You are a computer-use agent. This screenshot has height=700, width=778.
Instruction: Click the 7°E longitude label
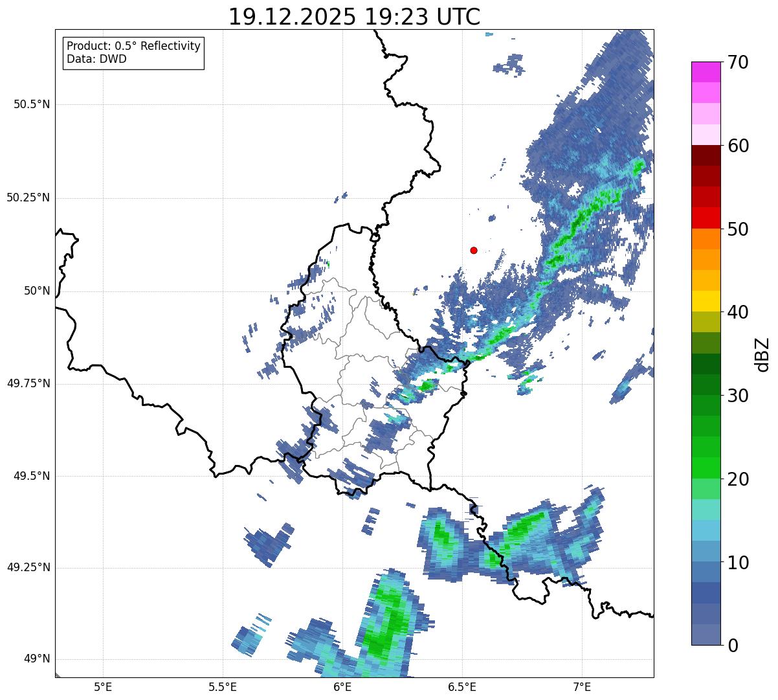pos(582,686)
